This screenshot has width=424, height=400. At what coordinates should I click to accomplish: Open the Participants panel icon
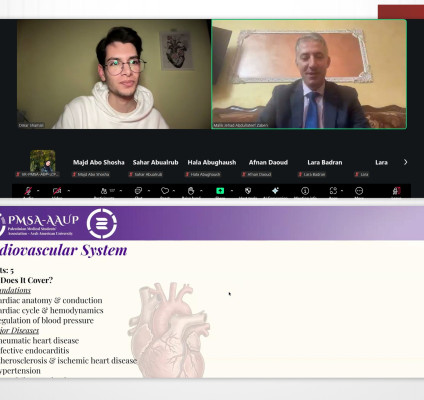pos(104,191)
